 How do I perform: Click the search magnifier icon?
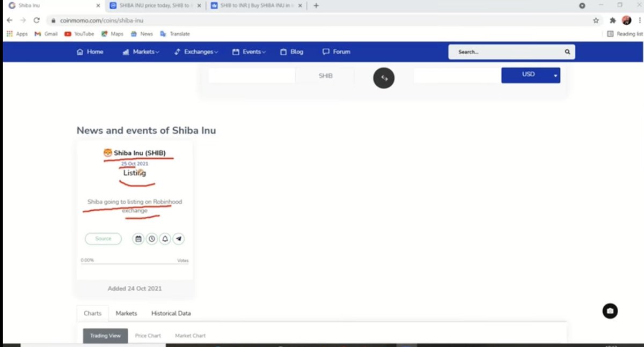pyautogui.click(x=567, y=52)
